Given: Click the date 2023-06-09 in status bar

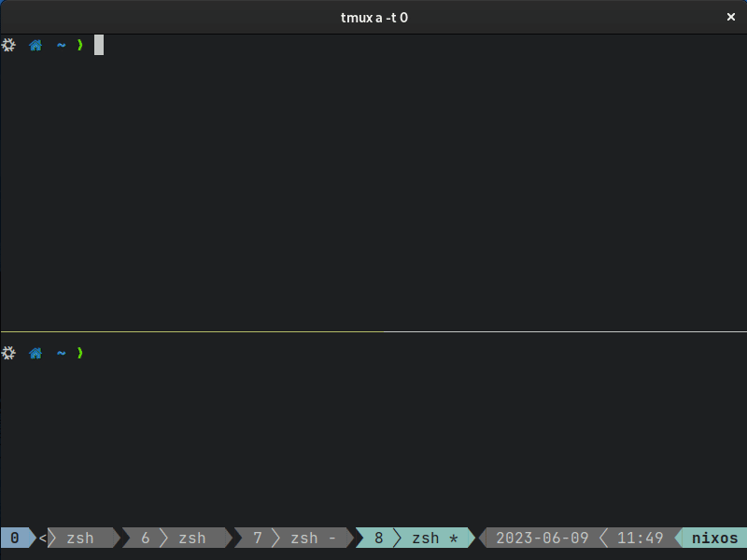Looking at the screenshot, I should (543, 538).
